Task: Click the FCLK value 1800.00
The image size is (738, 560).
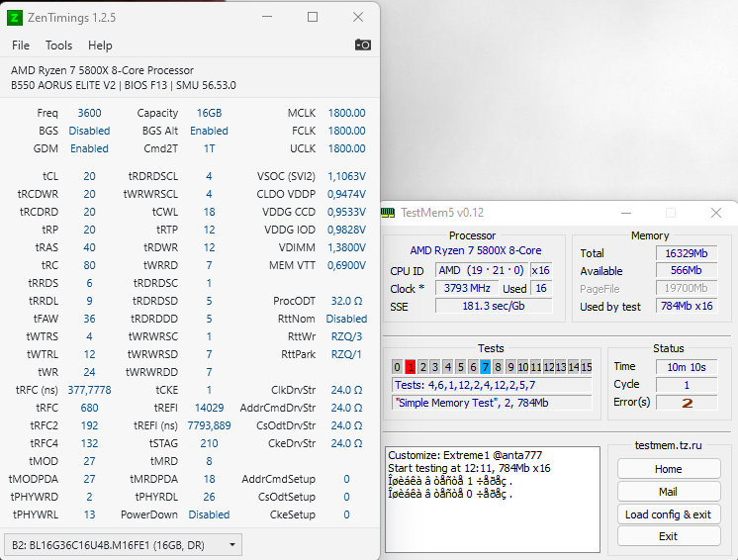Action: [346, 131]
